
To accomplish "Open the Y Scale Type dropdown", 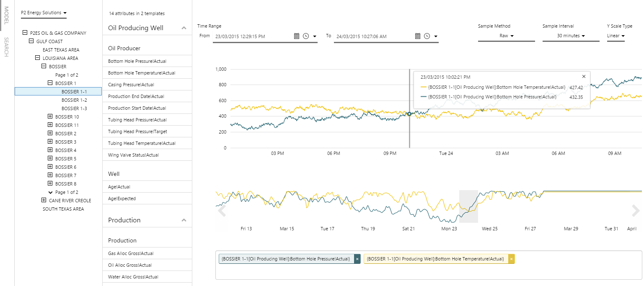I will click(x=616, y=36).
